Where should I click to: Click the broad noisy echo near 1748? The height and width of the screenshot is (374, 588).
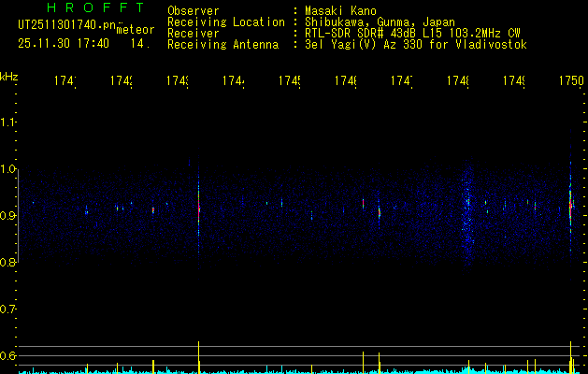[466, 214]
